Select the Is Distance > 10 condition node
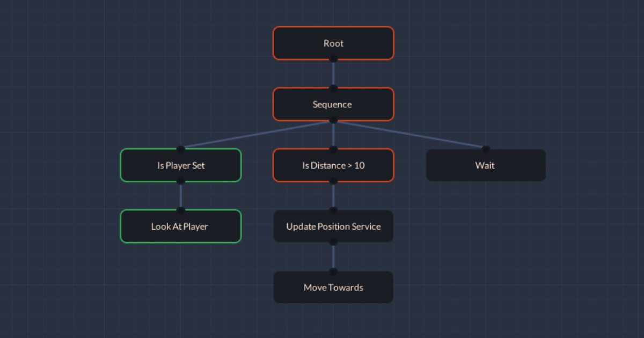644x338 pixels. coord(333,165)
